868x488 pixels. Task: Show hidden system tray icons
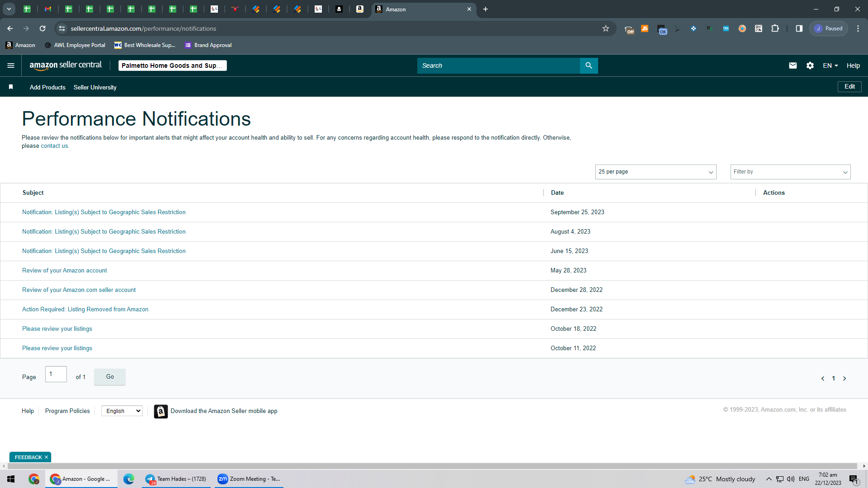click(x=769, y=479)
